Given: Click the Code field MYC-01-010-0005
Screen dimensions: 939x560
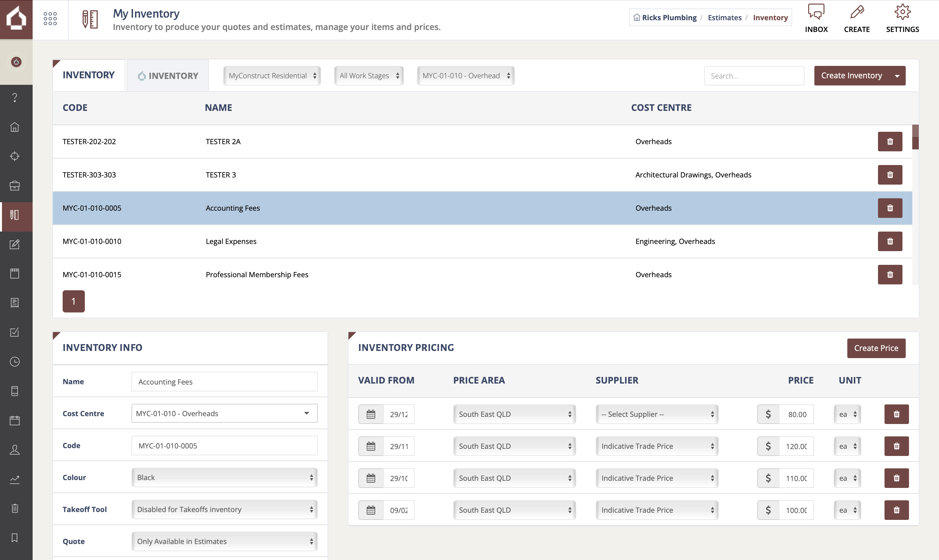Looking at the screenshot, I should point(224,446).
